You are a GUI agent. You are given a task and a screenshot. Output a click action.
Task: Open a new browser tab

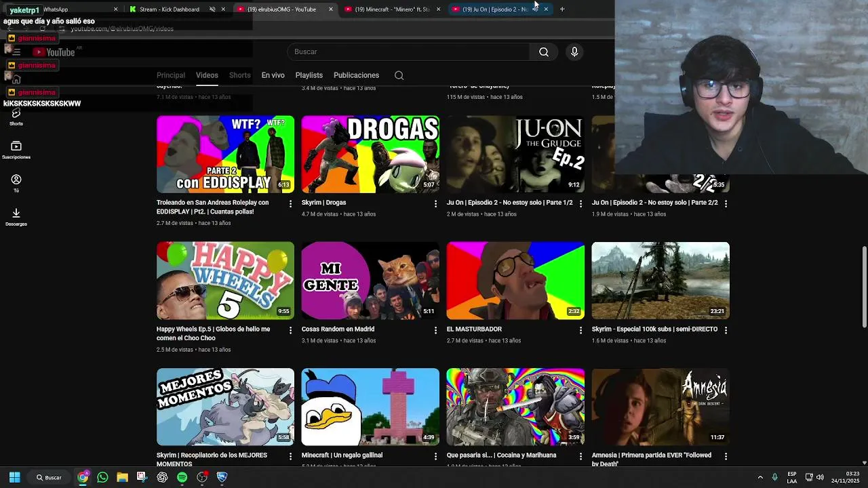pos(562,9)
